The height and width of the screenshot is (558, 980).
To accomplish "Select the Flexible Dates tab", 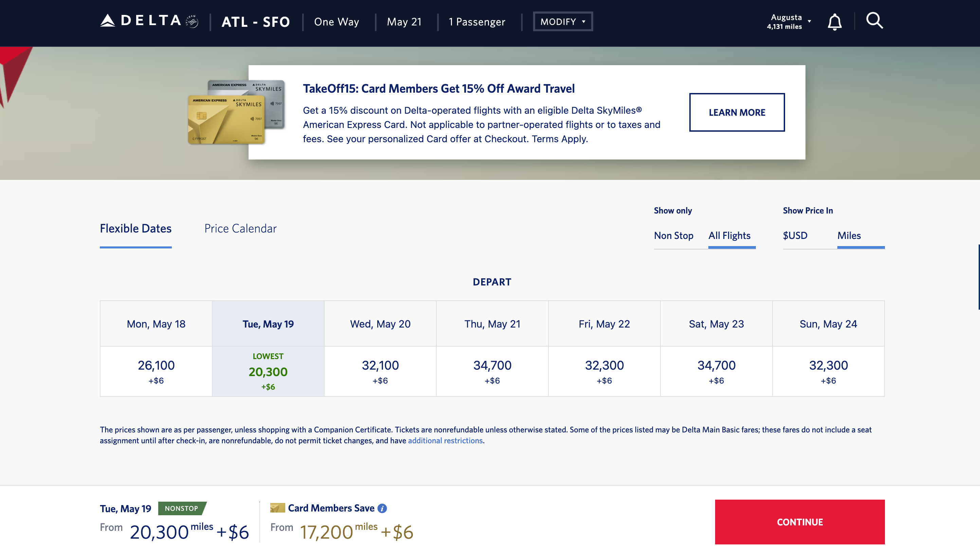I will coord(135,228).
